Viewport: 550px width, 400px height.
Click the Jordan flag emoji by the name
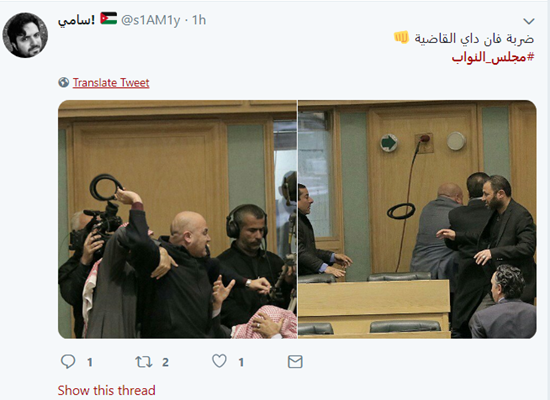(x=109, y=19)
